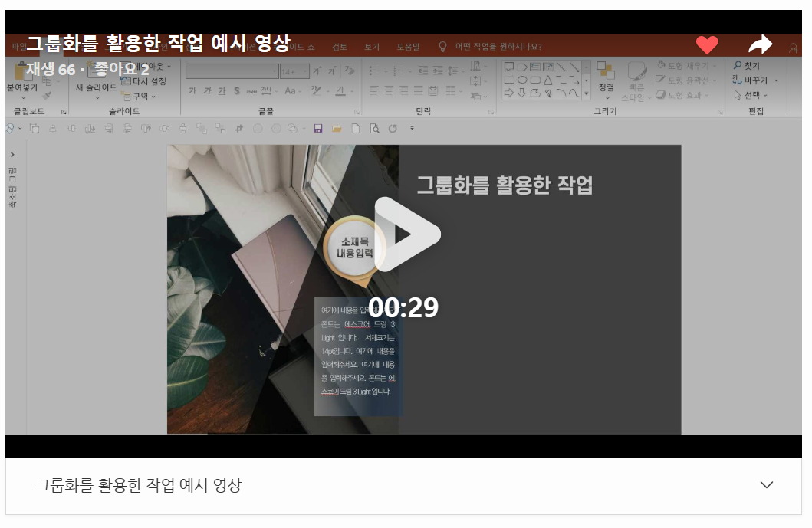Open the 구역 section dropdown
Image resolution: width=812 pixels, height=528 pixels.
(x=140, y=97)
